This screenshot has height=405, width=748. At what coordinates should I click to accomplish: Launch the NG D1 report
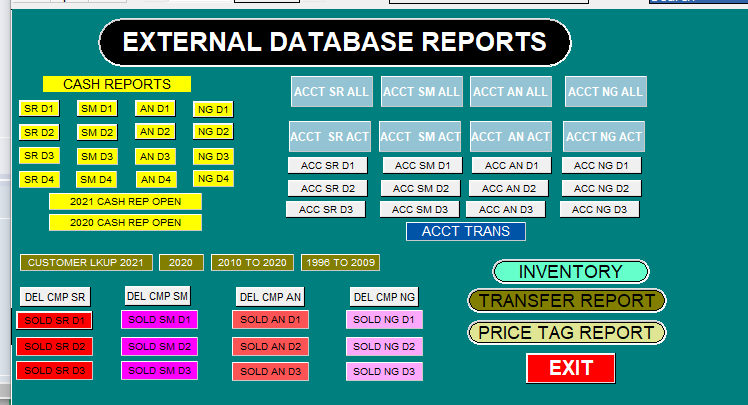tap(213, 109)
